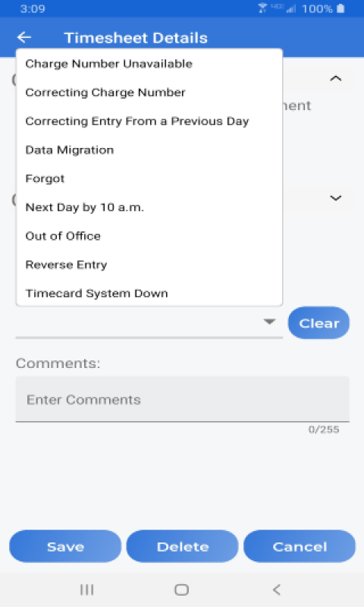Pick Out of Office reason

click(149, 236)
